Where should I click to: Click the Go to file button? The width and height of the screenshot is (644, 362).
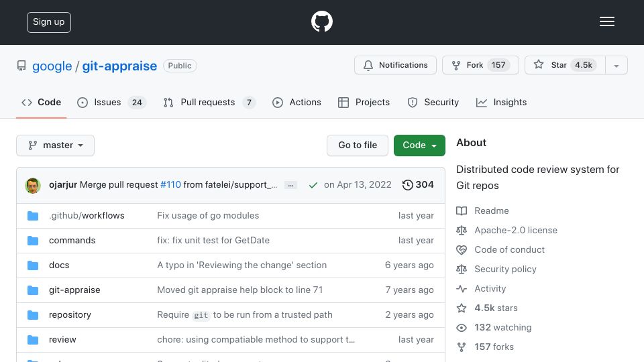(x=358, y=145)
